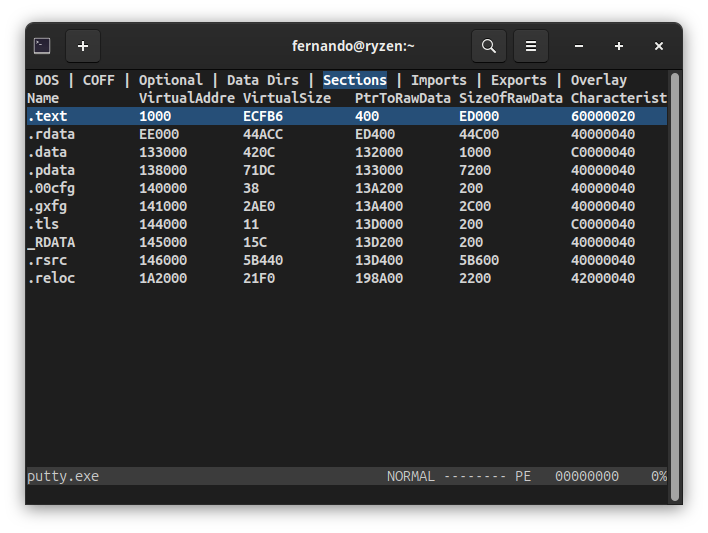The width and height of the screenshot is (708, 533).
Task: Click the 42000040 characteristics value
Action: point(603,278)
